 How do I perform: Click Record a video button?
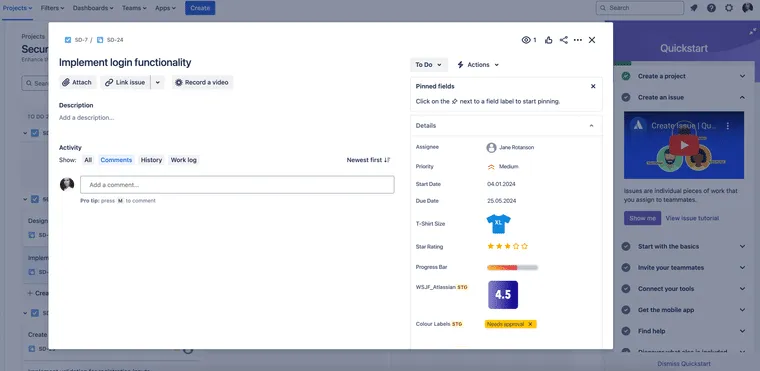pos(202,82)
